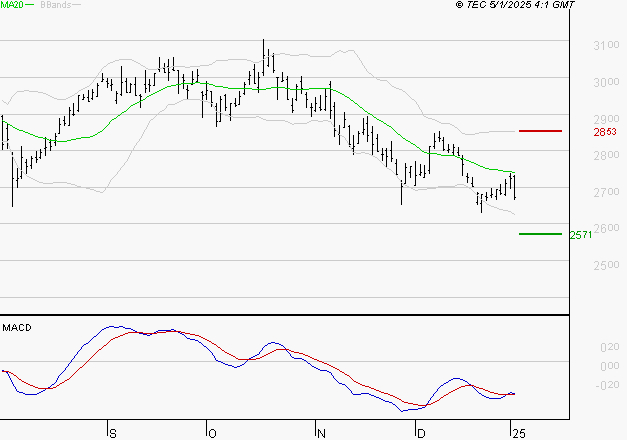Click the MACD 000 axis label
The height and width of the screenshot is (440, 627).
click(x=610, y=366)
